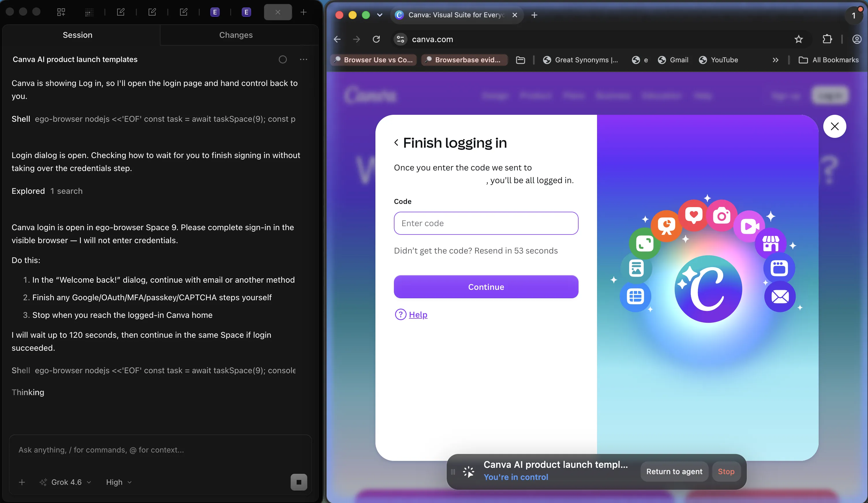This screenshot has width=868, height=503.
Task: Click the Thinking status text
Action: point(28,392)
